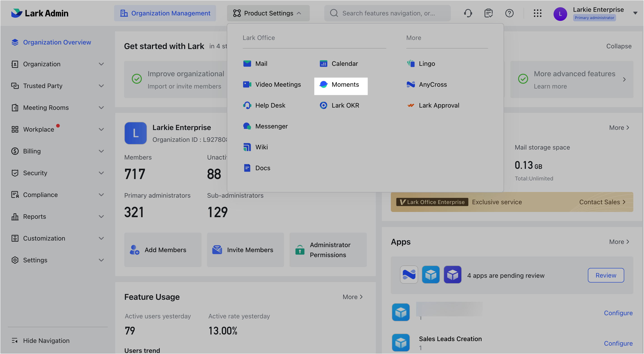Image resolution: width=644 pixels, height=354 pixels.
Task: Click the Wiki icon
Action: 247,147
